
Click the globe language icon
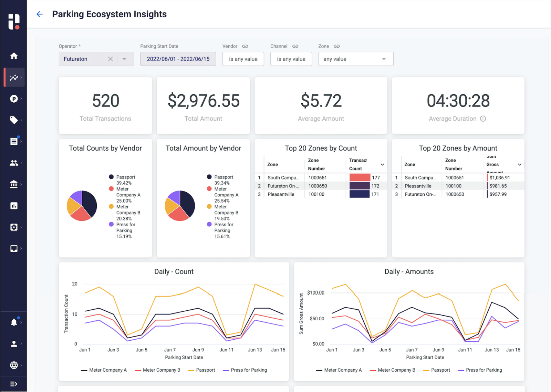click(x=14, y=365)
